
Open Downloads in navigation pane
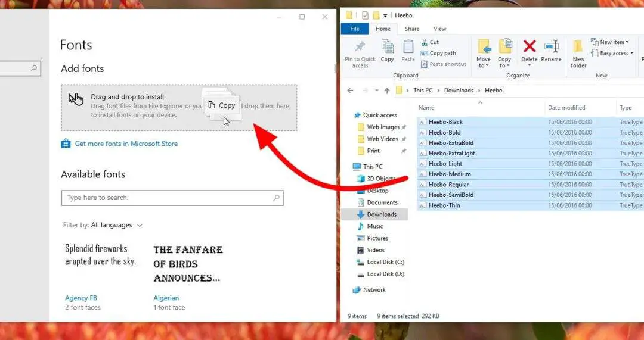tap(382, 214)
